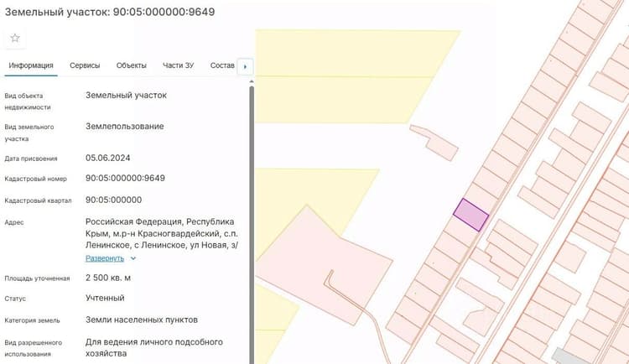The width and height of the screenshot is (629, 364).
Task: Switch to the Состав tab
Action: click(222, 65)
